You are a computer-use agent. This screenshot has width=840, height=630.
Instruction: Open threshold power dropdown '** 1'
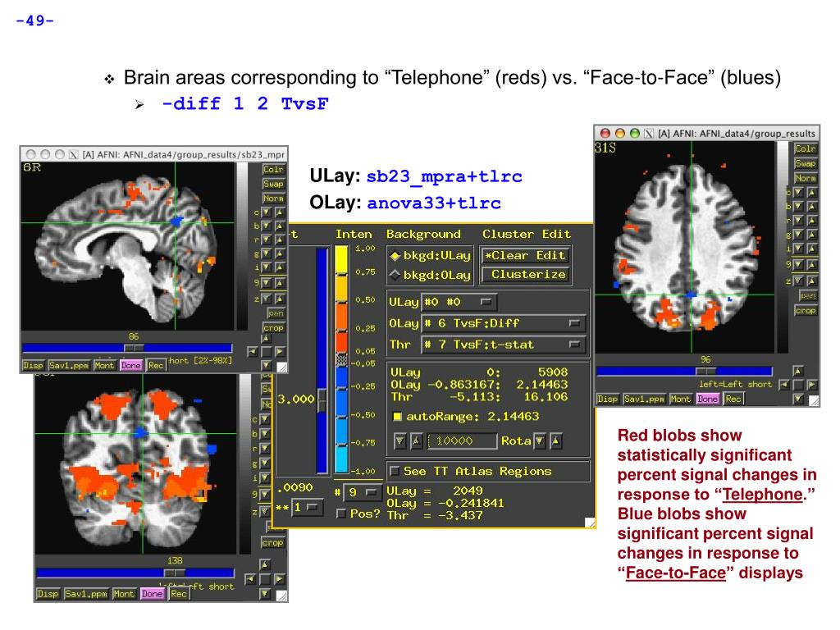click(x=308, y=507)
